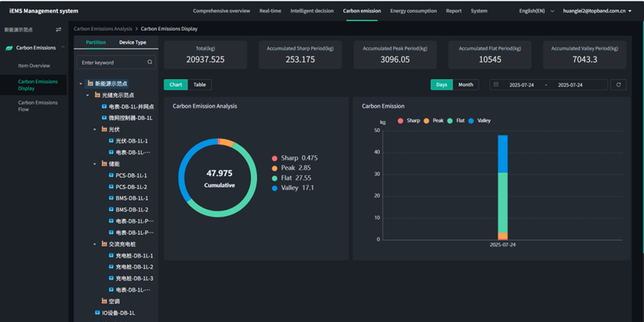
Task: Select PCS-DB-1L-2 in the tree
Action: pyautogui.click(x=132, y=186)
